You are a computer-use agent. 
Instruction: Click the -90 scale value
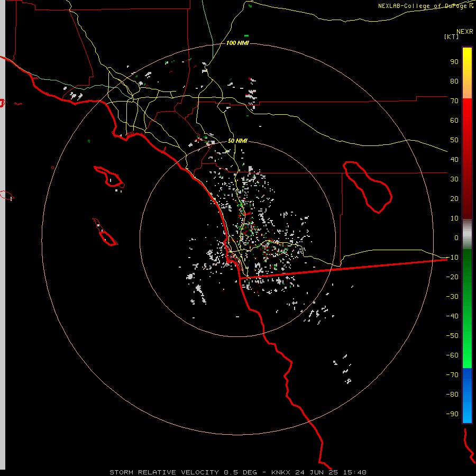point(452,414)
